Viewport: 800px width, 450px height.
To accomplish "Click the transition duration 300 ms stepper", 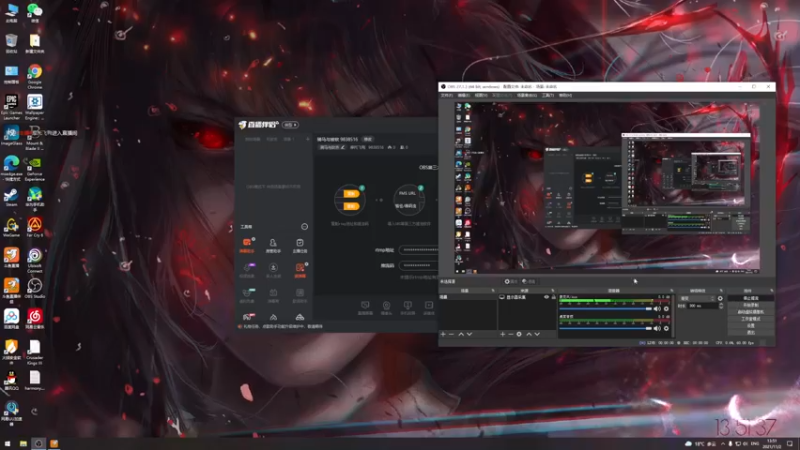I will click(x=721, y=306).
